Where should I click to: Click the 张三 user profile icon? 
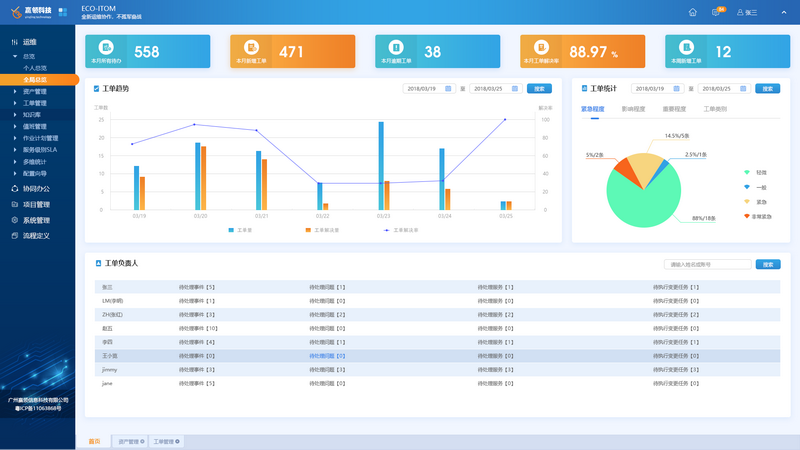(x=740, y=12)
